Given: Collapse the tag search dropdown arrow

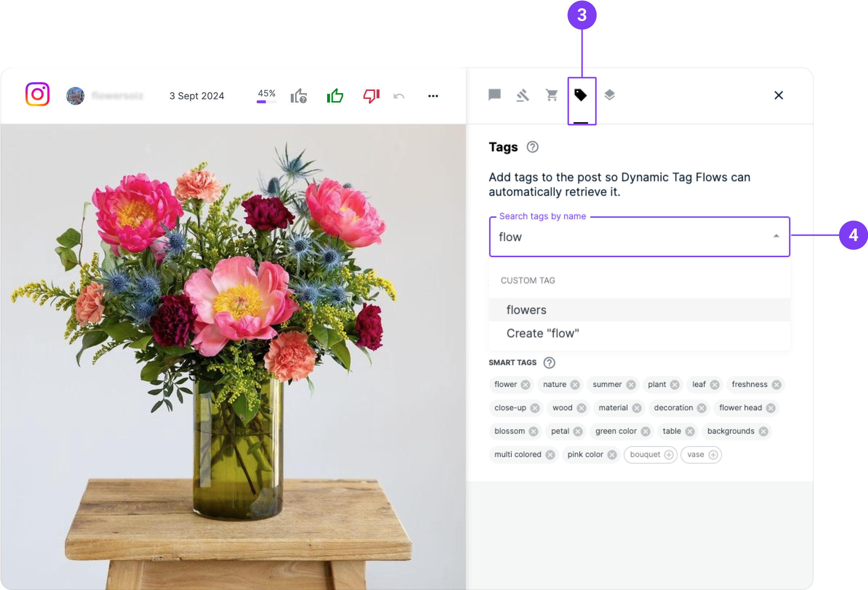Looking at the screenshot, I should pos(776,236).
